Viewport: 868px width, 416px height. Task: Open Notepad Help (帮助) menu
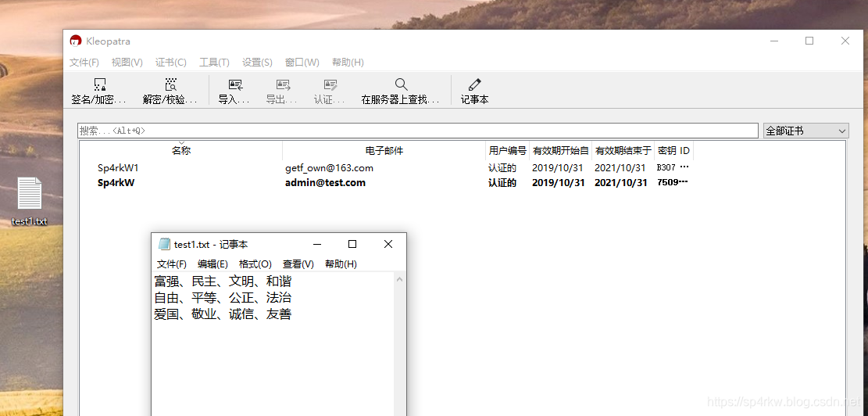341,264
